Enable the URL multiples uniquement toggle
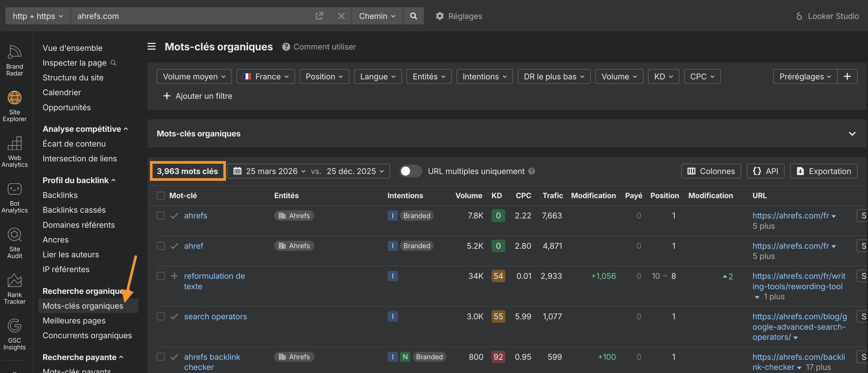The width and height of the screenshot is (868, 373). coord(410,171)
